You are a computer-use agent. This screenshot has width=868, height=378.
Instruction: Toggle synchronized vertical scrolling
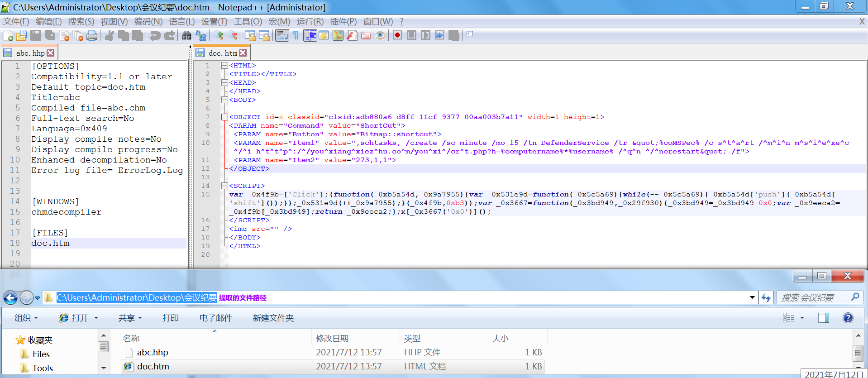[x=250, y=35]
